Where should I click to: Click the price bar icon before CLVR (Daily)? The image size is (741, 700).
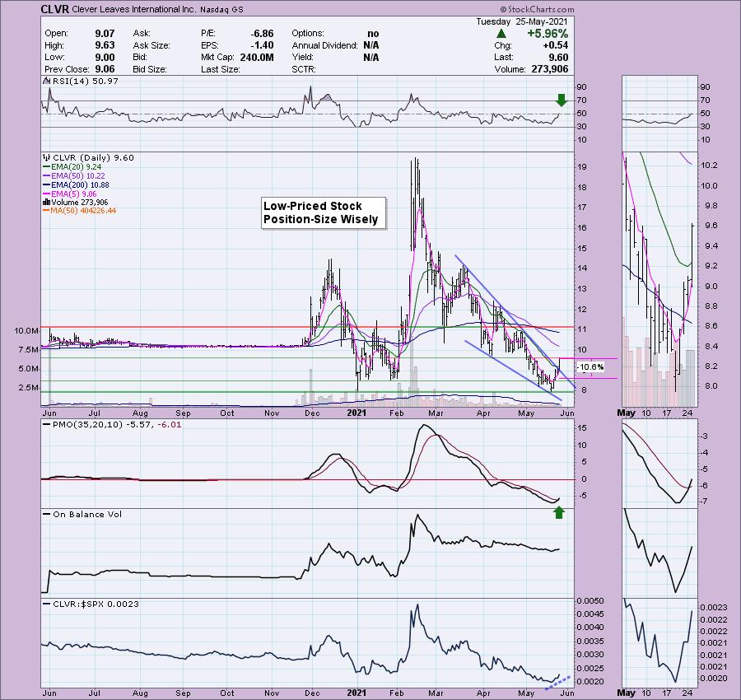coord(47,157)
